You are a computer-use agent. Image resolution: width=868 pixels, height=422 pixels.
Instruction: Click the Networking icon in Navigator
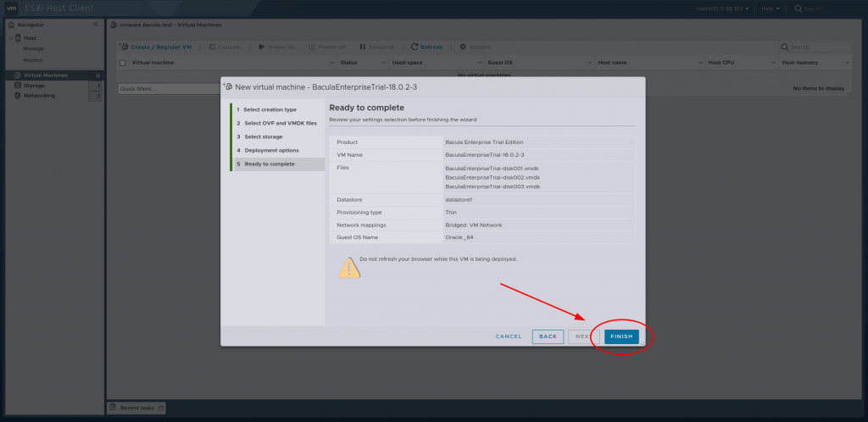pyautogui.click(x=17, y=96)
